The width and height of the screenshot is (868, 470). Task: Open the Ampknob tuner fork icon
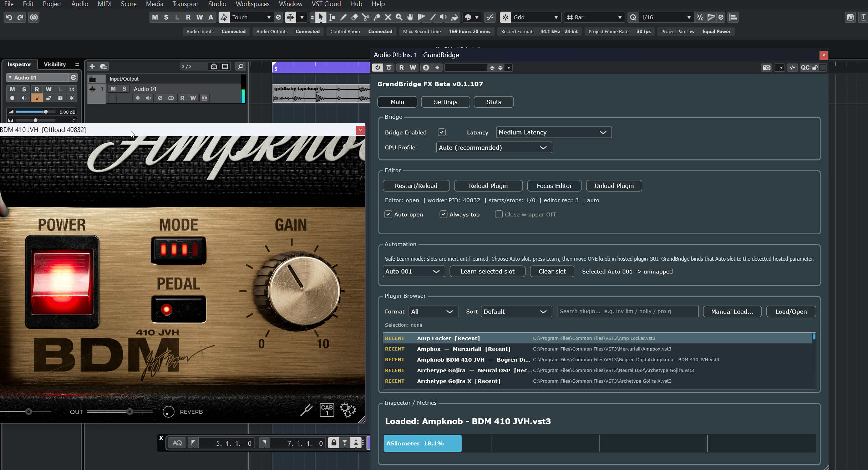[x=306, y=410]
